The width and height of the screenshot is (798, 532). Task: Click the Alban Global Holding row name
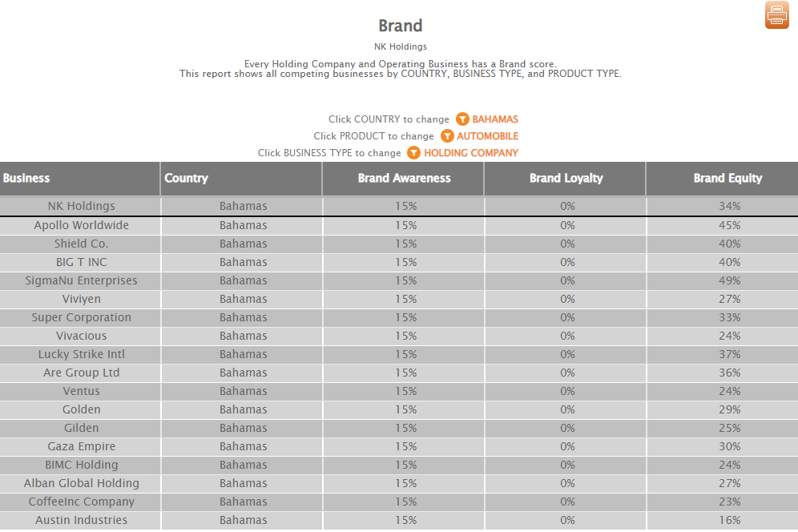[81, 483]
